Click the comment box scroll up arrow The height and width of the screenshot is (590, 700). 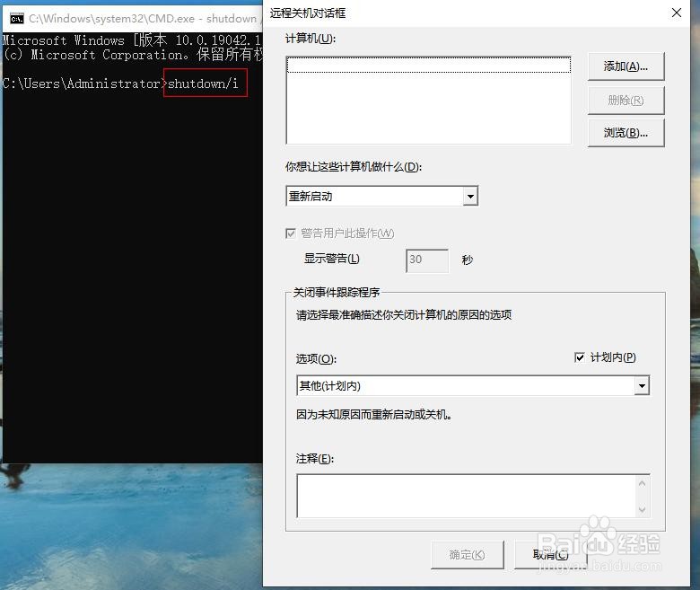tap(643, 483)
